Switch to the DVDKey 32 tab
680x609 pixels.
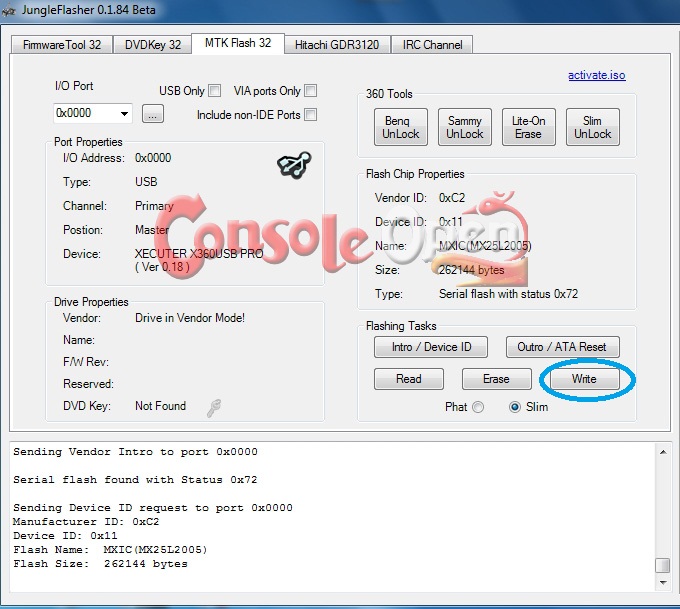pyautogui.click(x=153, y=45)
